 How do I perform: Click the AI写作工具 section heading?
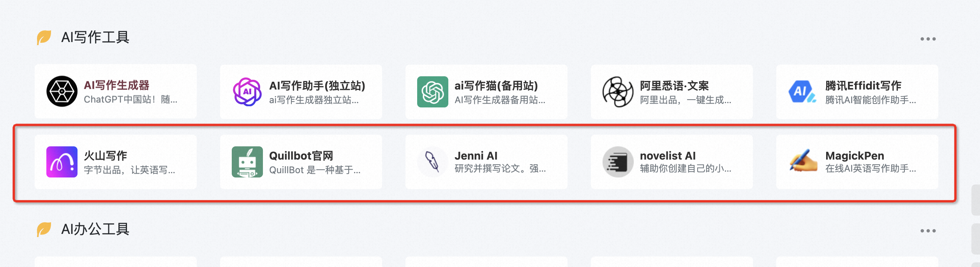click(95, 37)
